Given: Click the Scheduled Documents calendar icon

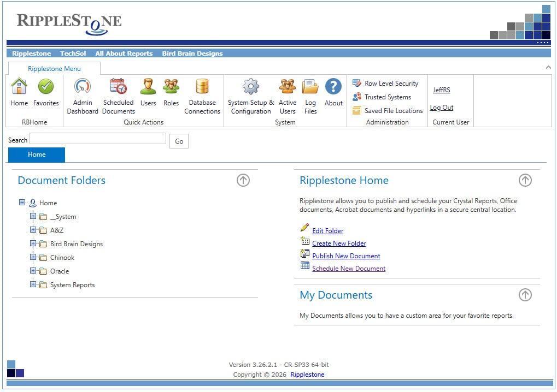Looking at the screenshot, I should pos(118,87).
